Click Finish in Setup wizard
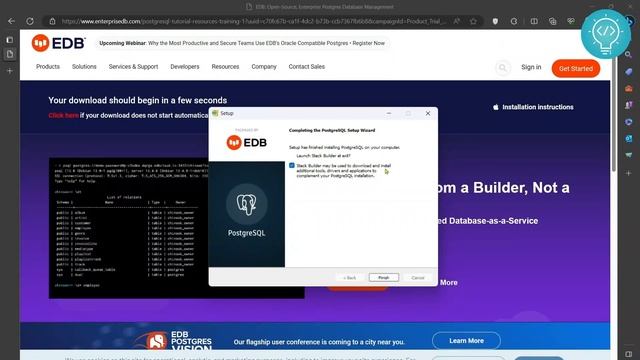The height and width of the screenshot is (360, 640). (x=384, y=278)
